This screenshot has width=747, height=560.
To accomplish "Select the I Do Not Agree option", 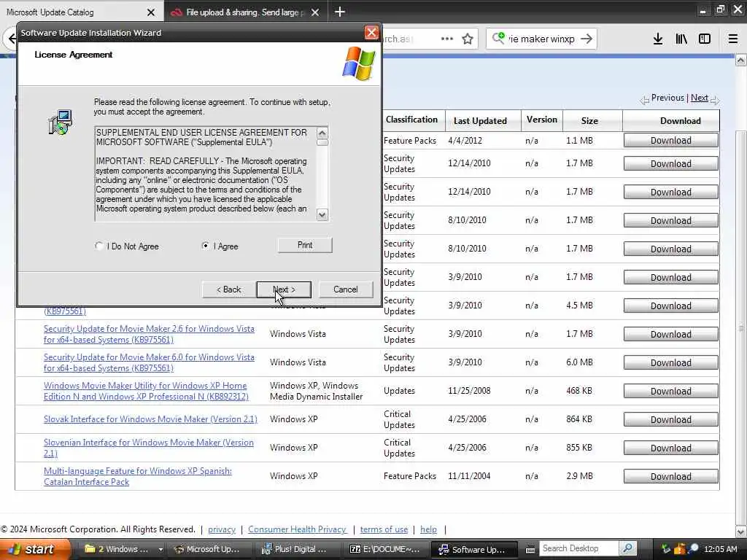I will click(x=99, y=246).
